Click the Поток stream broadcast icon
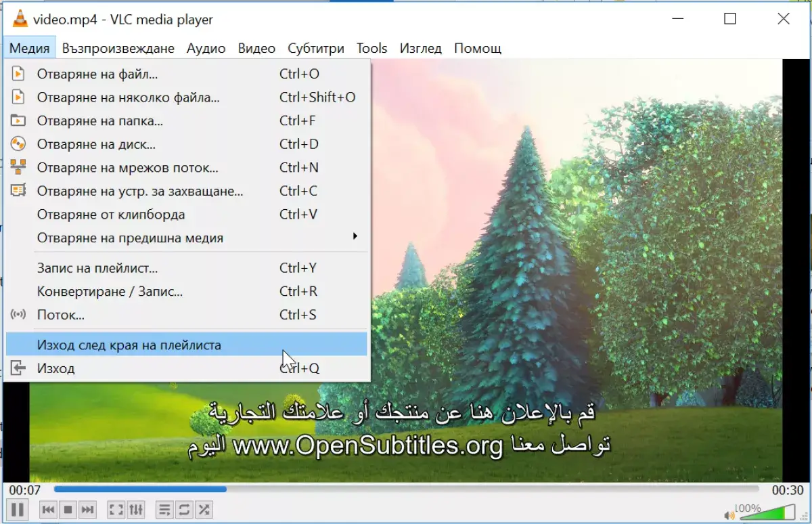This screenshot has height=524, width=812. [x=18, y=315]
